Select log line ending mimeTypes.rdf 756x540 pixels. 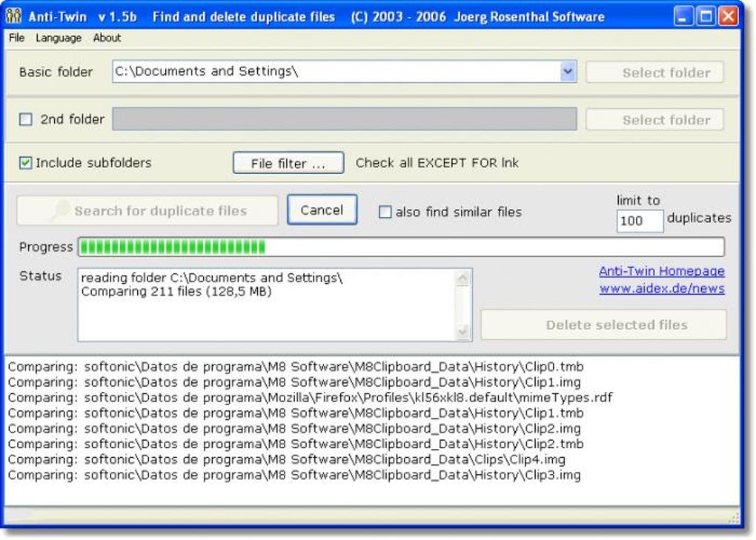310,398
